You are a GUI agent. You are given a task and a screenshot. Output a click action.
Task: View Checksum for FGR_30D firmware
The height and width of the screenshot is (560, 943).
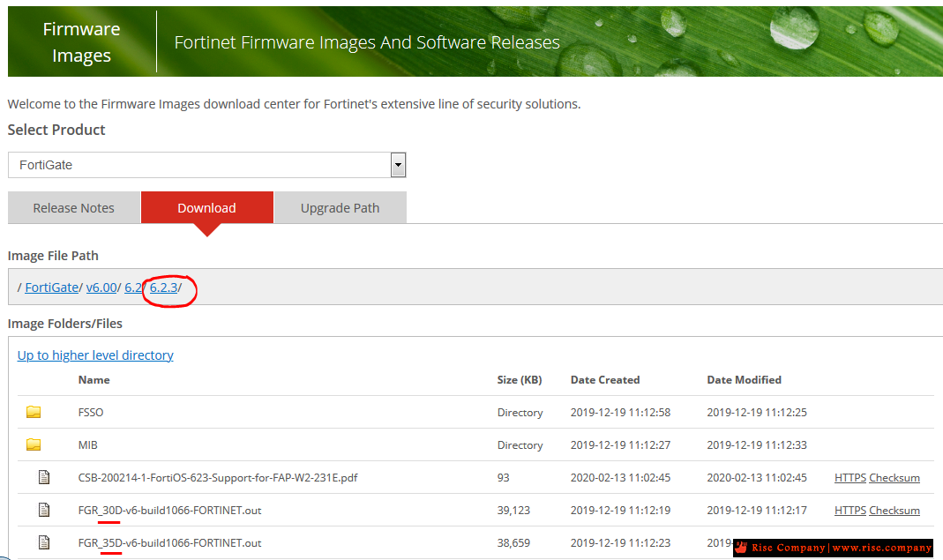click(894, 510)
